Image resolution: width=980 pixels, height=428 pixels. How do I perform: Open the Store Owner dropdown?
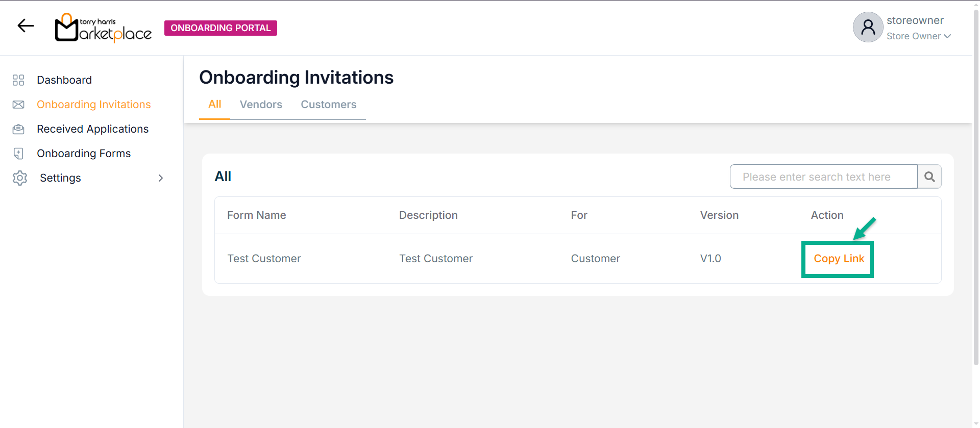(x=918, y=36)
